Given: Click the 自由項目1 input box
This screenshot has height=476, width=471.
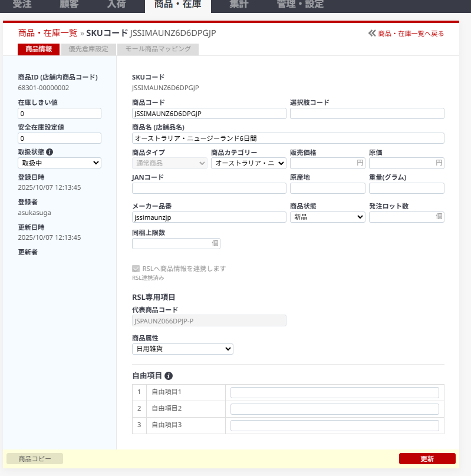Looking at the screenshot, I should pyautogui.click(x=334, y=393).
